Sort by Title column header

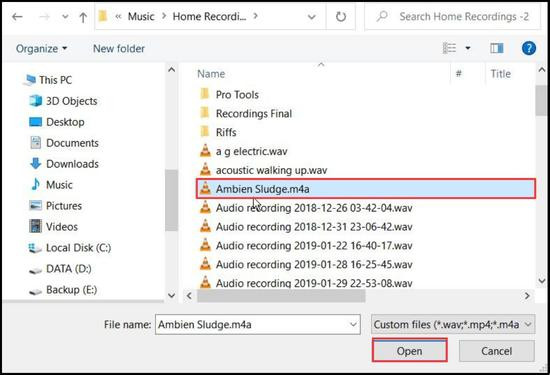pos(500,74)
